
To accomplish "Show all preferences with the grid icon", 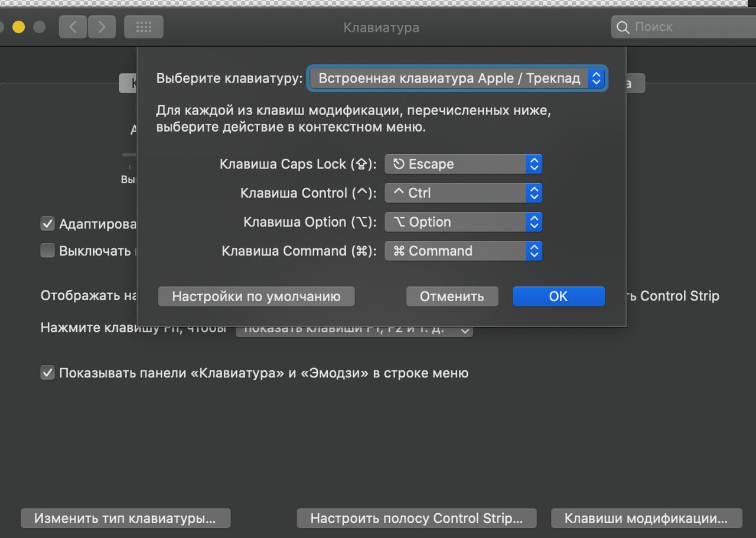I will pyautogui.click(x=144, y=27).
